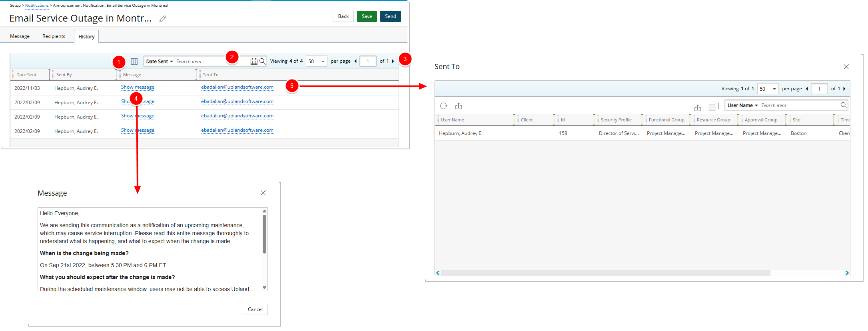Open the Sent To email link for 2022/11/03

click(237, 87)
